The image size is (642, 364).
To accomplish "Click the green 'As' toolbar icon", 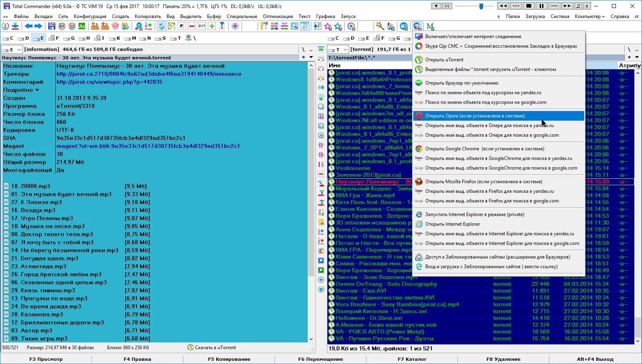I will 82,26.
